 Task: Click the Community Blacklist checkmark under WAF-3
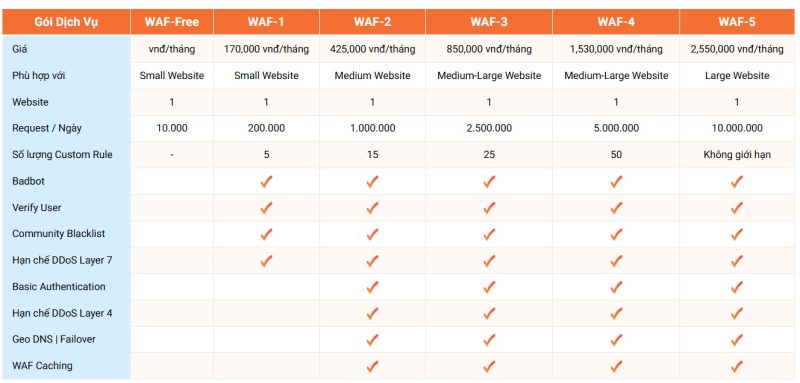489,234
